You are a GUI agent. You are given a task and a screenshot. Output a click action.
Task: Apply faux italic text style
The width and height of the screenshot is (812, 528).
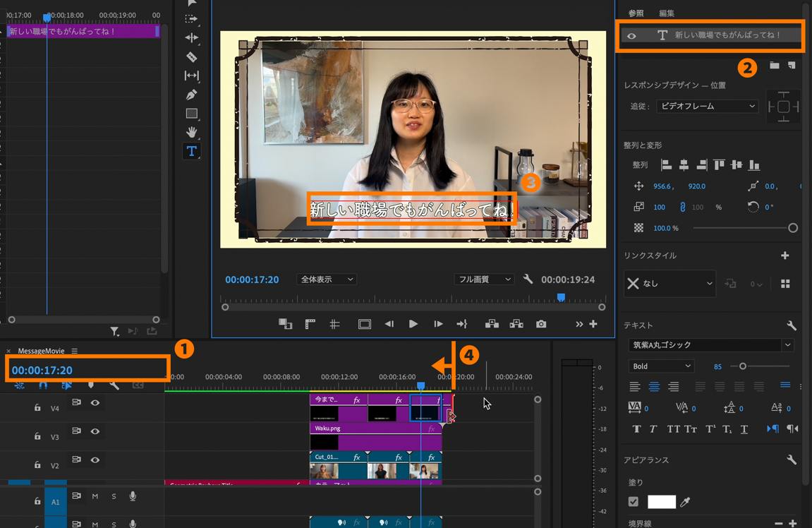tap(653, 429)
